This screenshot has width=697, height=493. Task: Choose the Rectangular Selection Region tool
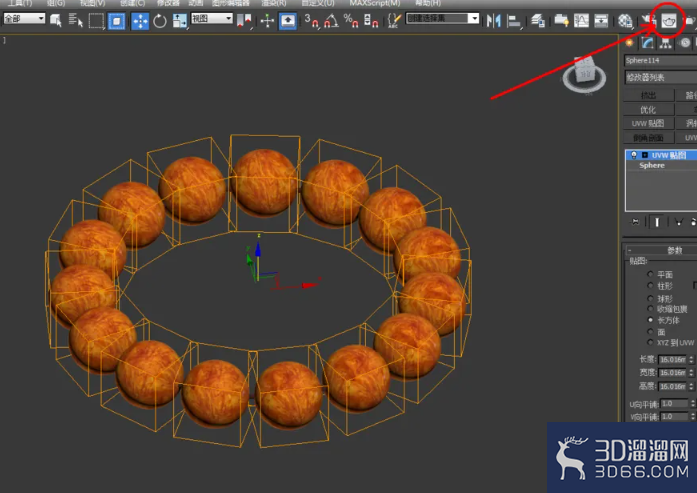click(x=96, y=20)
